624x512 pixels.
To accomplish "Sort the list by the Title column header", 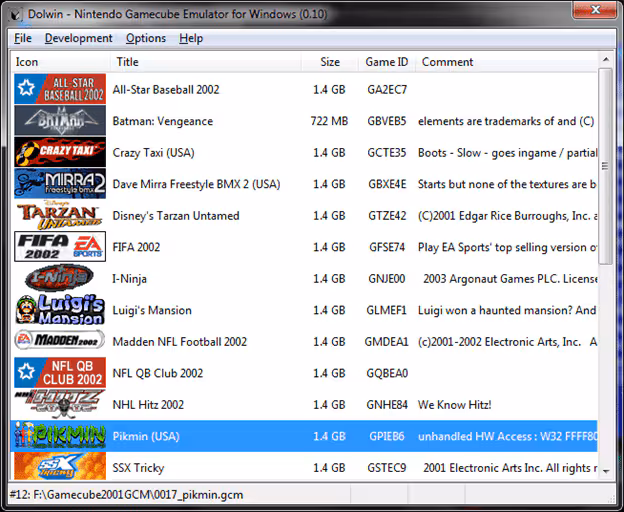I will point(205,62).
